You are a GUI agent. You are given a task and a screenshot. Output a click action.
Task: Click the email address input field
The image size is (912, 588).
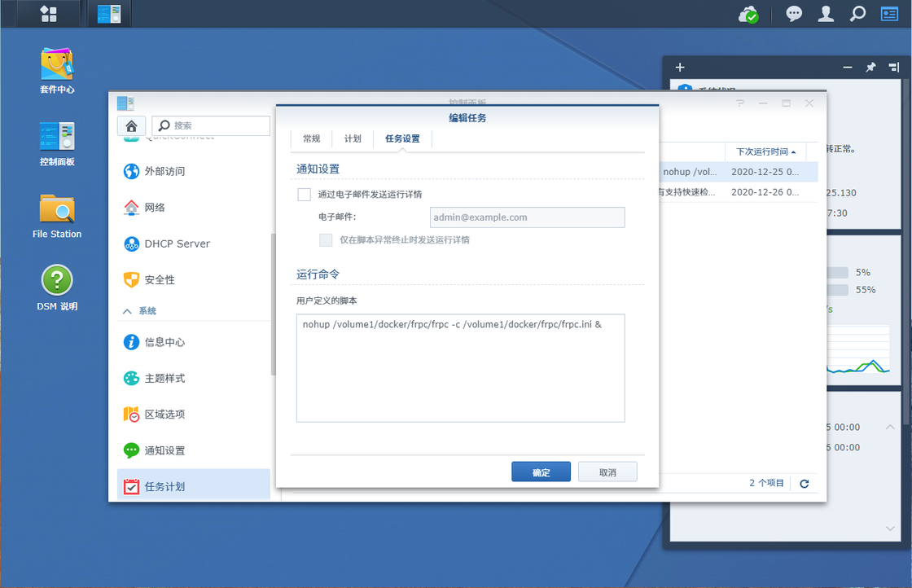click(x=528, y=217)
